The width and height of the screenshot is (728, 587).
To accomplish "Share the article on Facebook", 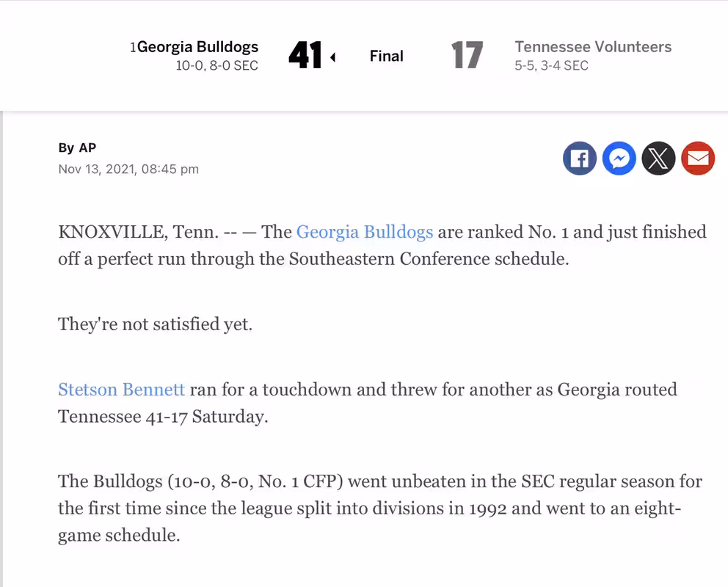I will [x=580, y=158].
